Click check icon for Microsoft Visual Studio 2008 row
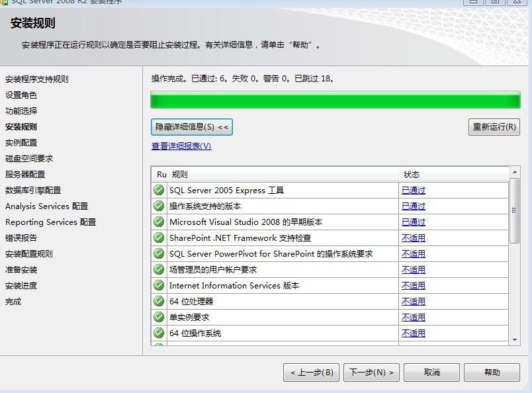The height and width of the screenshot is (393, 532). pos(159,222)
